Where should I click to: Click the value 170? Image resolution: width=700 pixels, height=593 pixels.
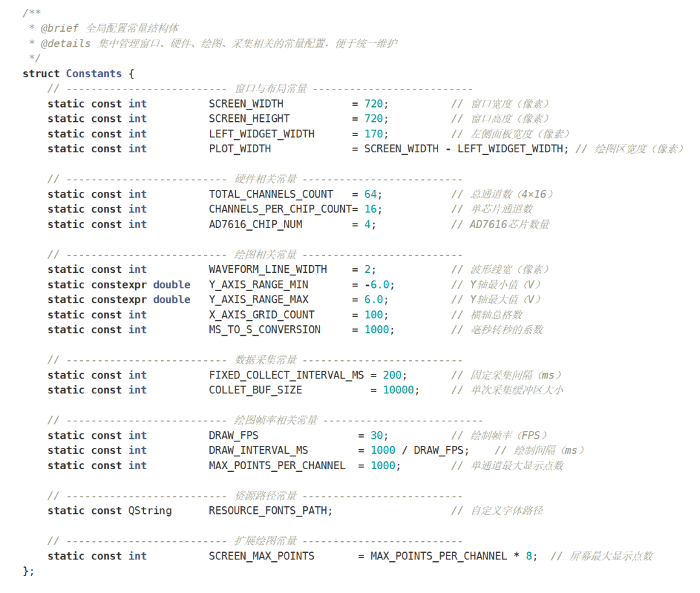pos(373,134)
